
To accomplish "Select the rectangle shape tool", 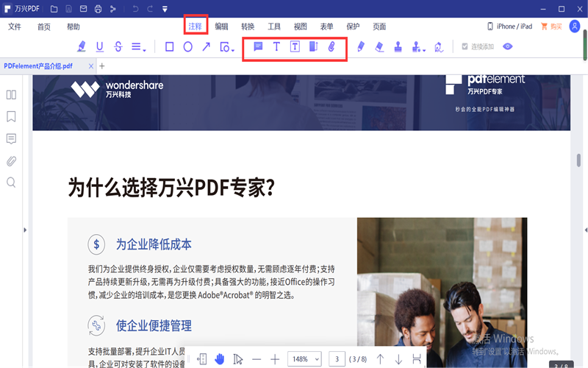I will click(170, 46).
